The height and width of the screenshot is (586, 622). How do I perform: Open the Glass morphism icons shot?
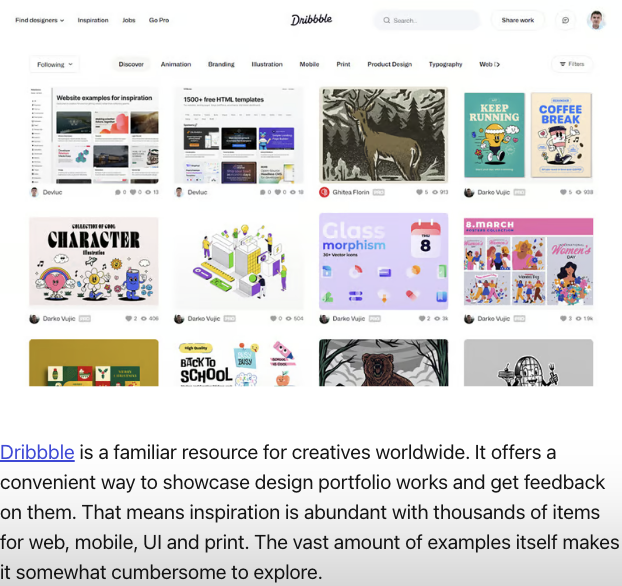(384, 261)
